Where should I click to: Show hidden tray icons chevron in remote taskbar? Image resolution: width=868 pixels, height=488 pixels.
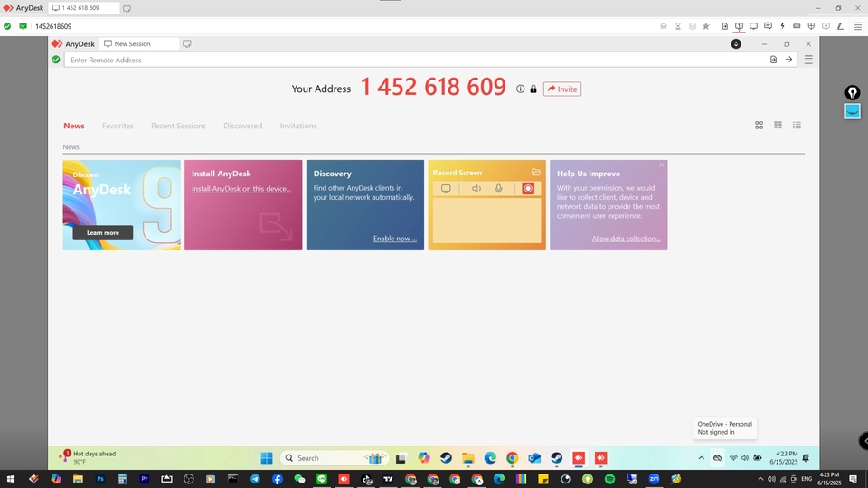[701, 458]
